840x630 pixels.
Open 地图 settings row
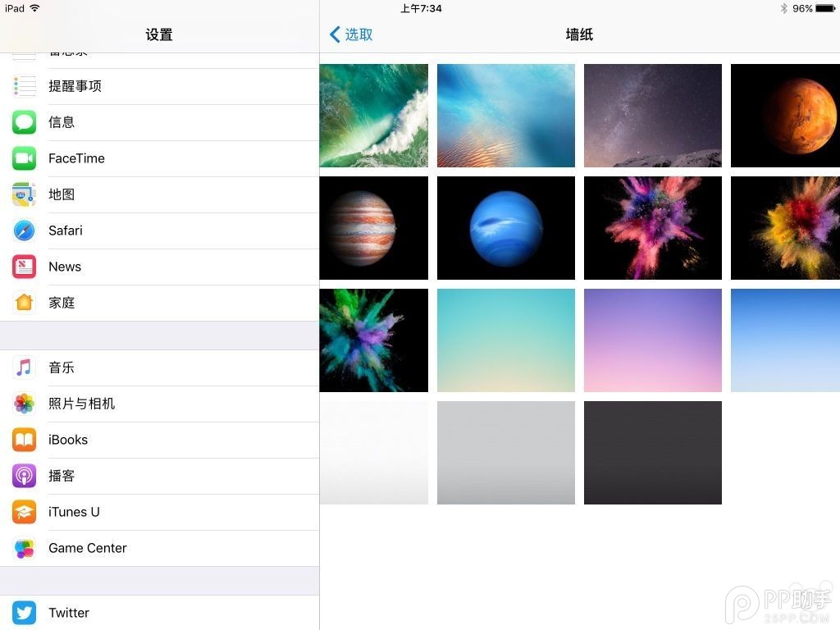(160, 194)
